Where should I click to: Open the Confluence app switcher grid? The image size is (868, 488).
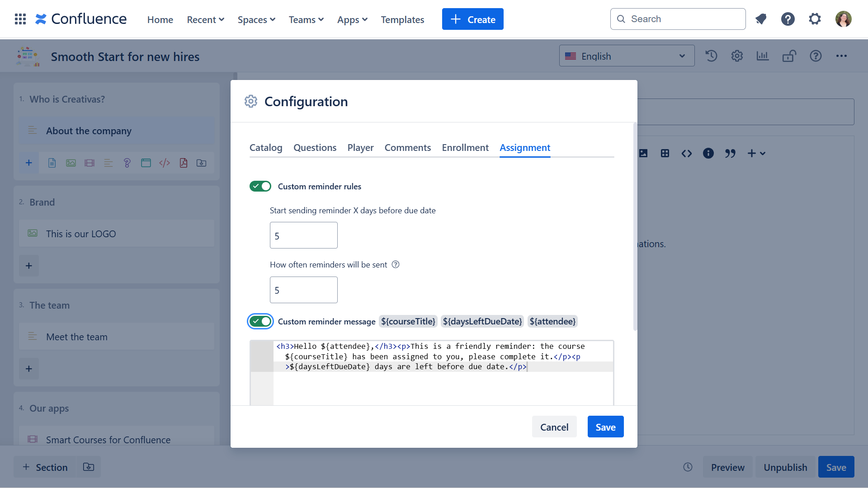point(20,19)
